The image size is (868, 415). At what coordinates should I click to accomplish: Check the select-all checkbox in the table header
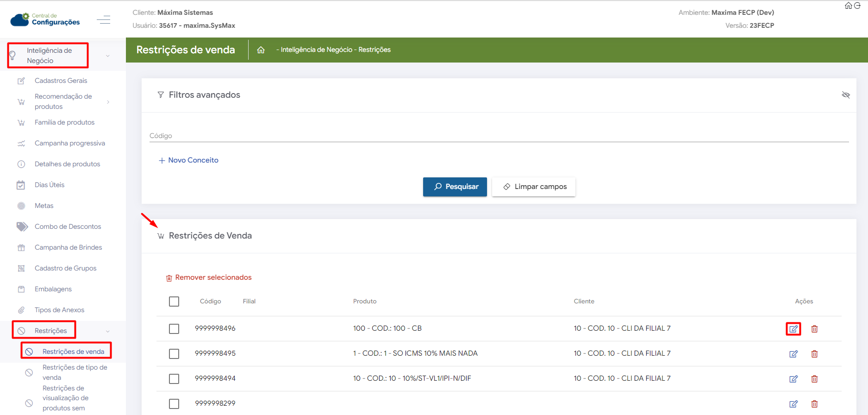coord(174,302)
